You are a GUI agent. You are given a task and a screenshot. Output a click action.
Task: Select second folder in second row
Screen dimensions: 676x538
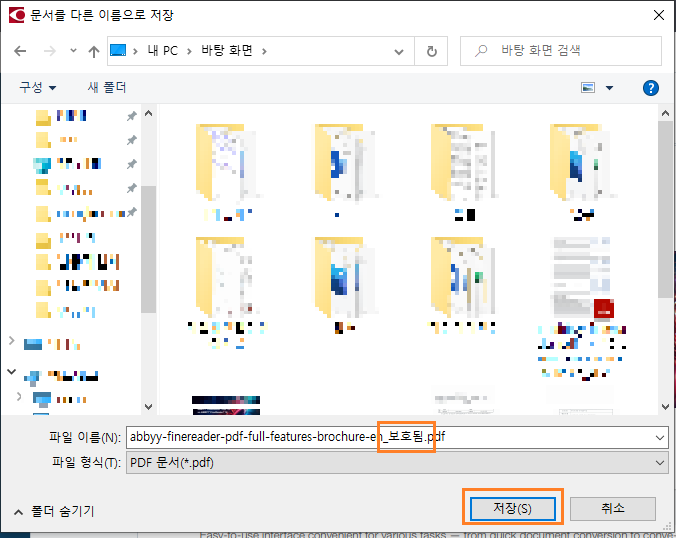[345, 285]
